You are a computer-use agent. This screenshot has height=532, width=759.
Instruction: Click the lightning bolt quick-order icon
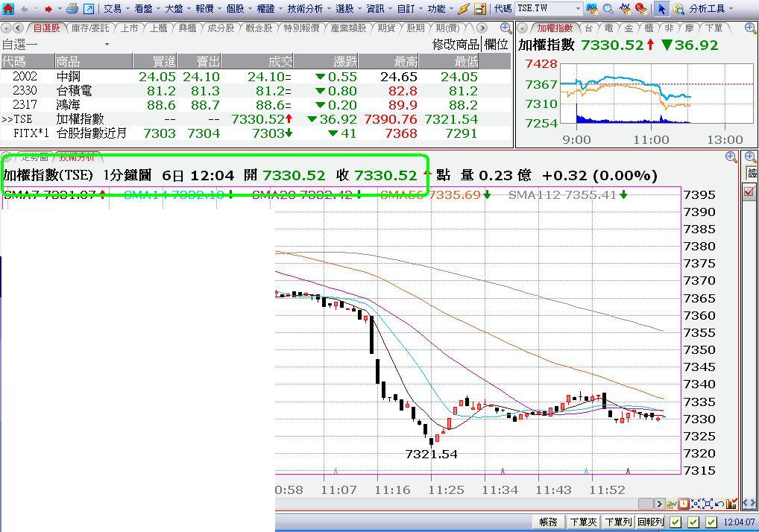[463, 9]
